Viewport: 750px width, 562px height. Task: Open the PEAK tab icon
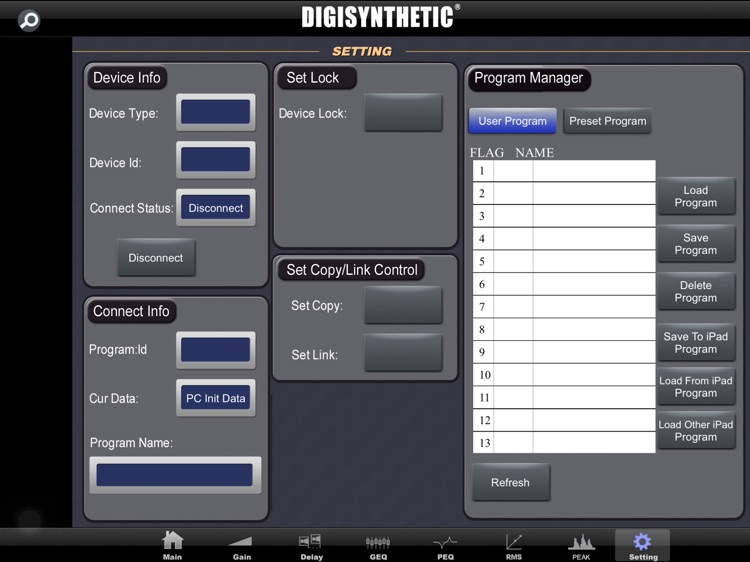pyautogui.click(x=581, y=546)
